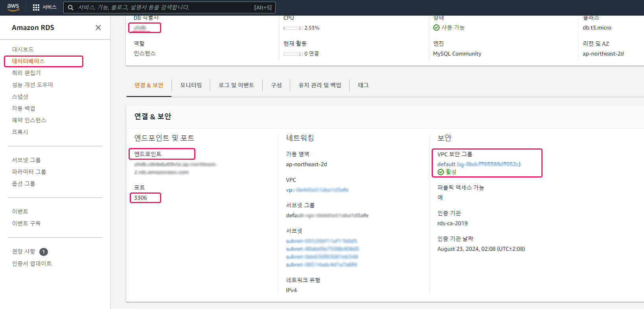Open 예약 인스턴스 in the sidebar

[29, 120]
